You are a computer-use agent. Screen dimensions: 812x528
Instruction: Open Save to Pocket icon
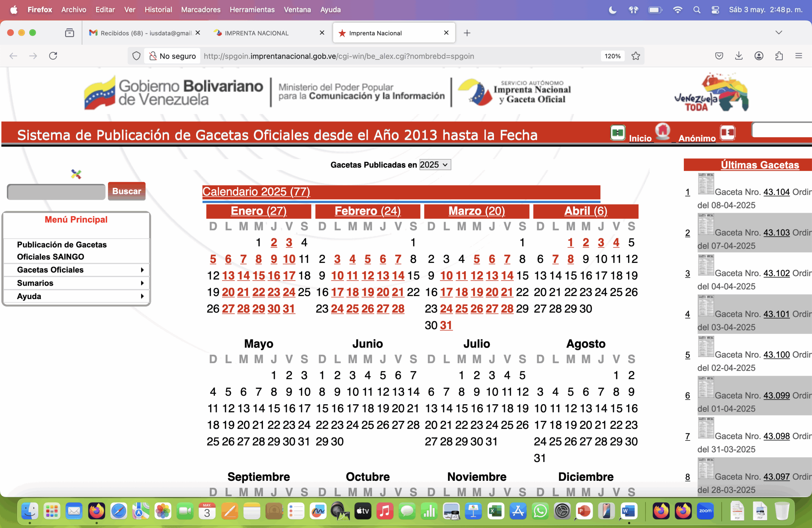click(x=719, y=56)
